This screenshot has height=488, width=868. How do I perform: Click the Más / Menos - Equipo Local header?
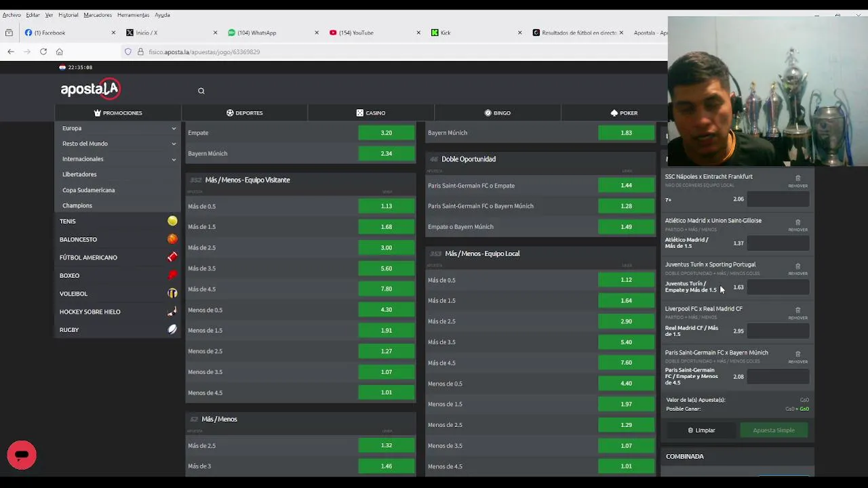[540, 253]
